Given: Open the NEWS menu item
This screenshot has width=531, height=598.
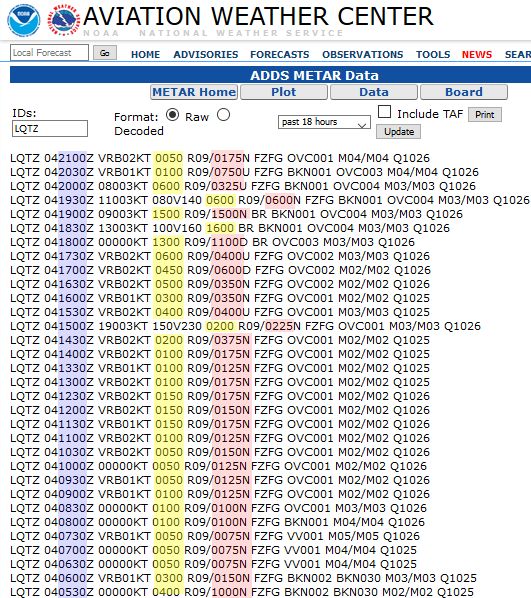Looking at the screenshot, I should coord(477,55).
